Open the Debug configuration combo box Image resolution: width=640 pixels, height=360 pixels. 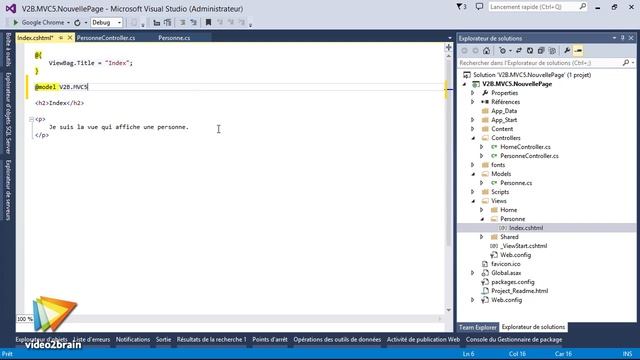point(107,22)
